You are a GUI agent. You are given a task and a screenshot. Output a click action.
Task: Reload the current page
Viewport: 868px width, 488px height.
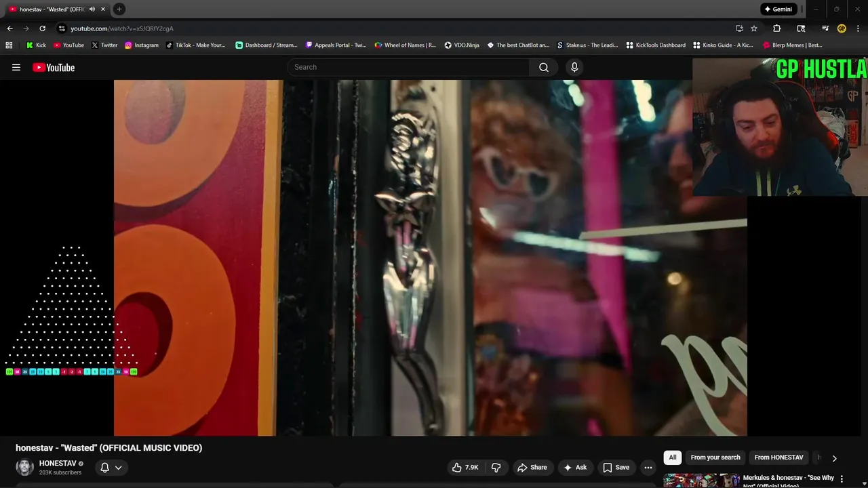tap(42, 28)
